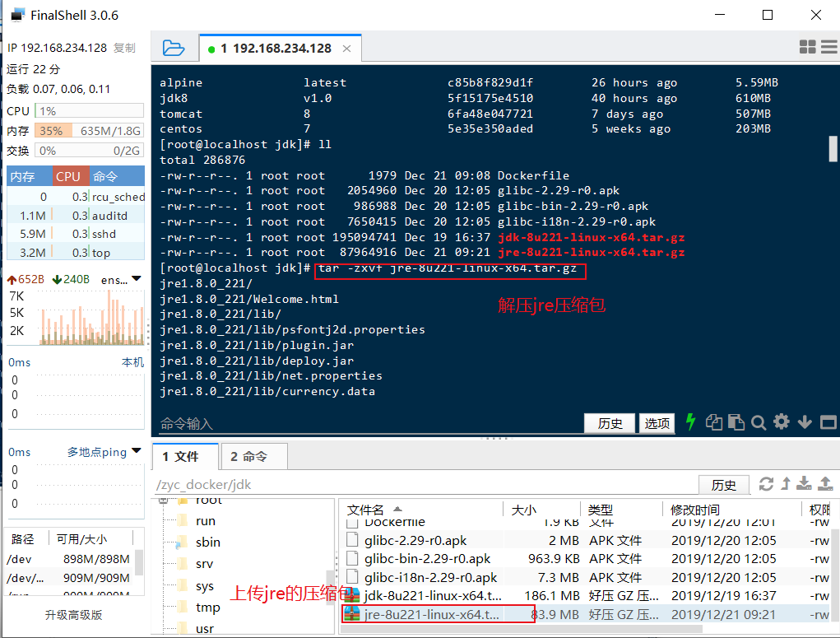Viewport: 840px width, 638px height.
Task: Open the connection folder manager icon
Action: (x=174, y=49)
